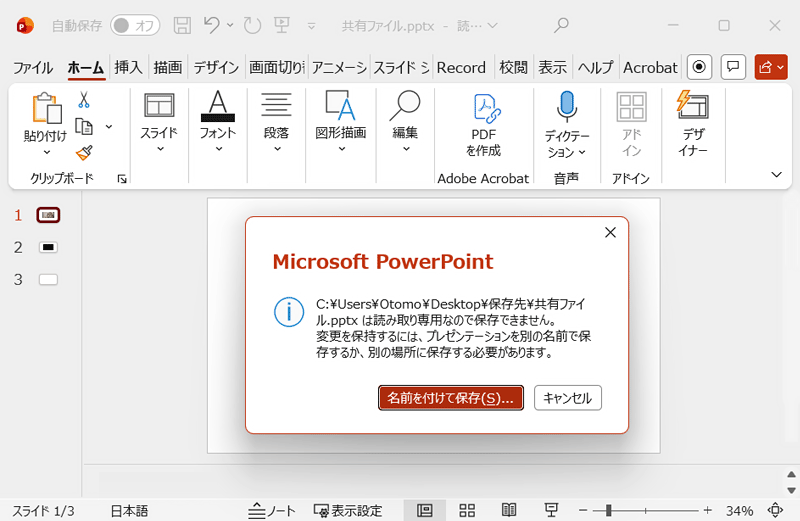The image size is (800, 521).
Task: Toggle the AutoSave switch
Action: point(135,26)
